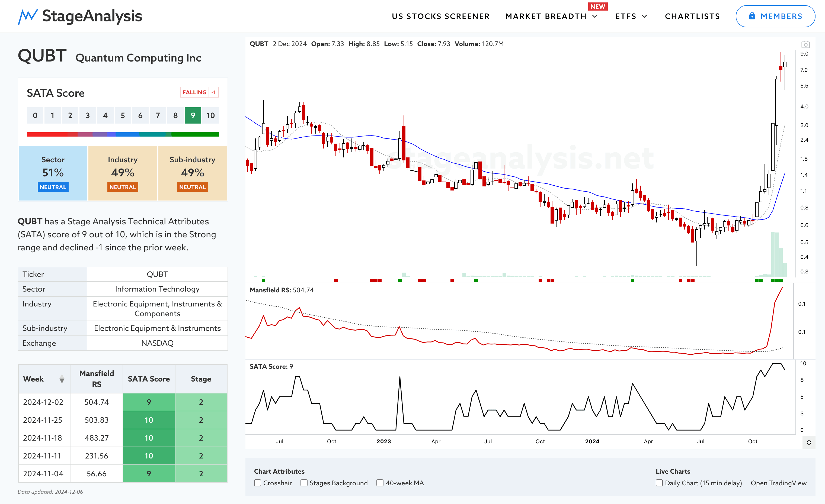Click the Stage column header
The image size is (825, 504).
tap(201, 379)
